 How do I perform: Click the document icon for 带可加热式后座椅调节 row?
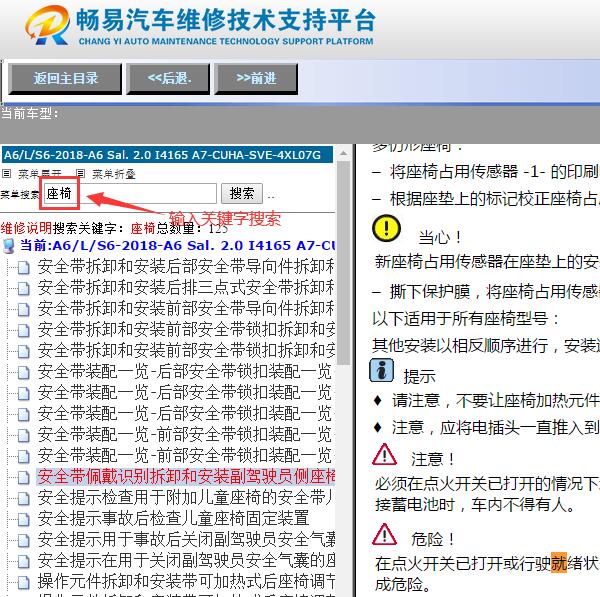click(24, 582)
